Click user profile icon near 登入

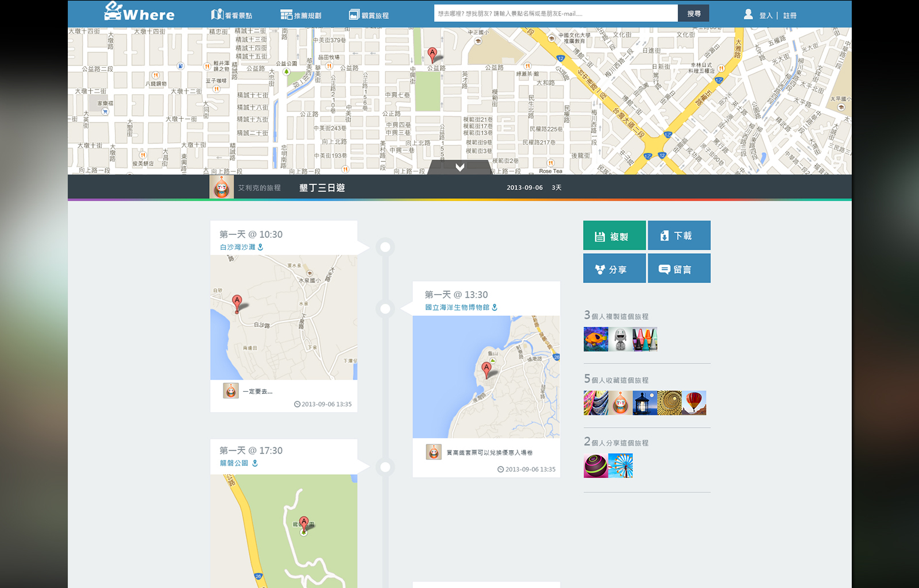(x=748, y=14)
